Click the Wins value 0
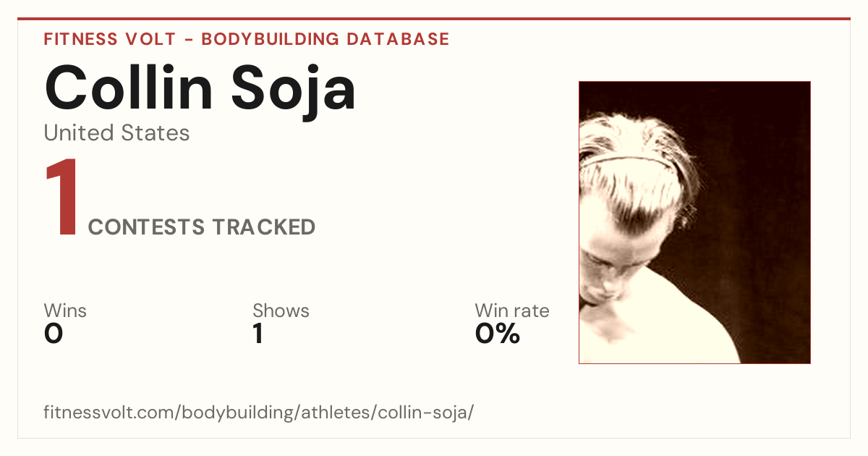This screenshot has height=456, width=868. click(54, 334)
